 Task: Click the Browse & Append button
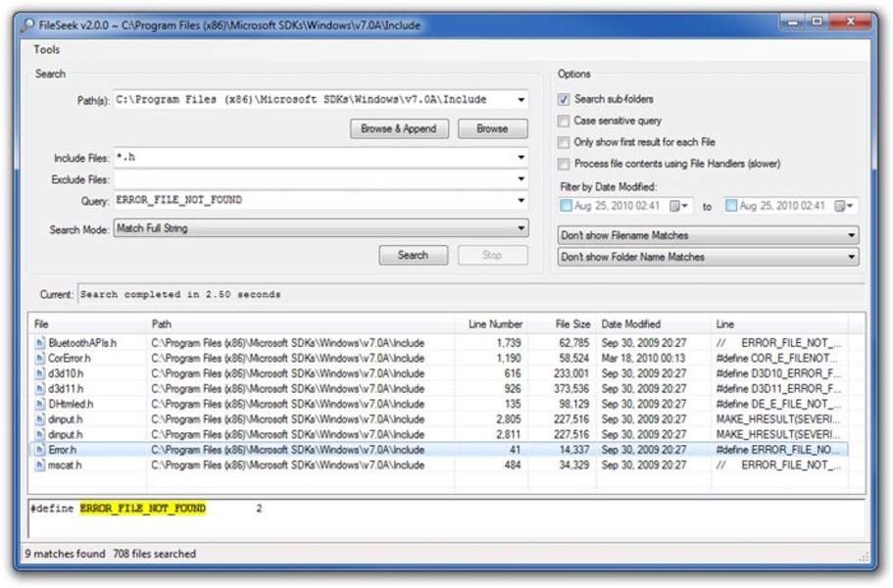tap(399, 128)
